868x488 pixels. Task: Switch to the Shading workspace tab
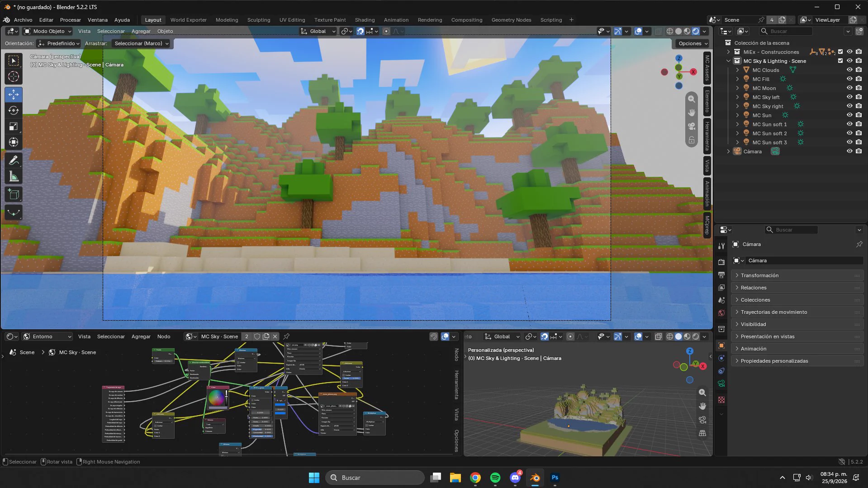pyautogui.click(x=365, y=20)
